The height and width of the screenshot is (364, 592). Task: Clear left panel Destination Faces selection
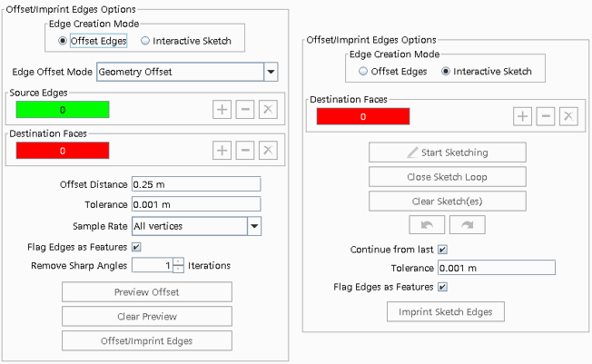(268, 151)
